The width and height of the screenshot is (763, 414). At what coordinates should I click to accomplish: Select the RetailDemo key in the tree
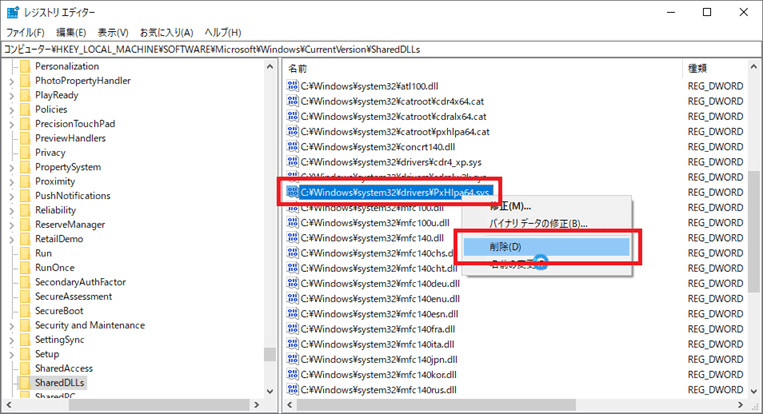click(x=59, y=239)
